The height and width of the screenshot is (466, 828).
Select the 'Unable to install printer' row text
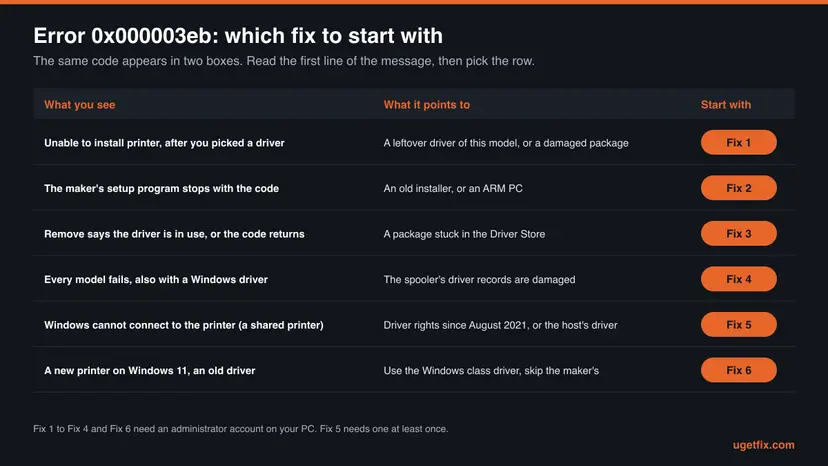click(x=164, y=143)
